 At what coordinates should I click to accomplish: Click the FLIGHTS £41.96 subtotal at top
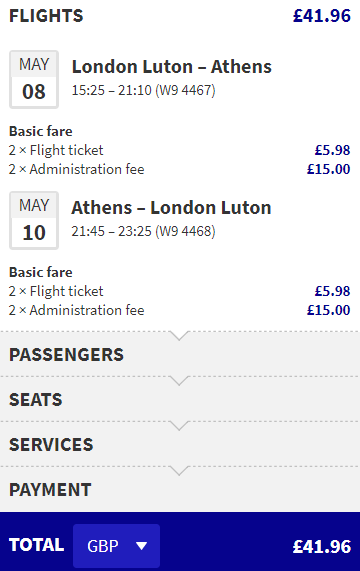tap(322, 16)
